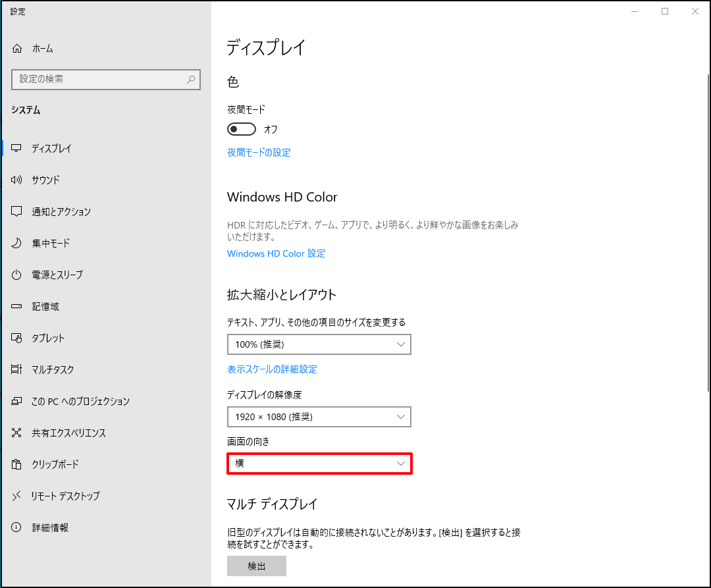Click the 記憶域 storage icon

coord(16,306)
